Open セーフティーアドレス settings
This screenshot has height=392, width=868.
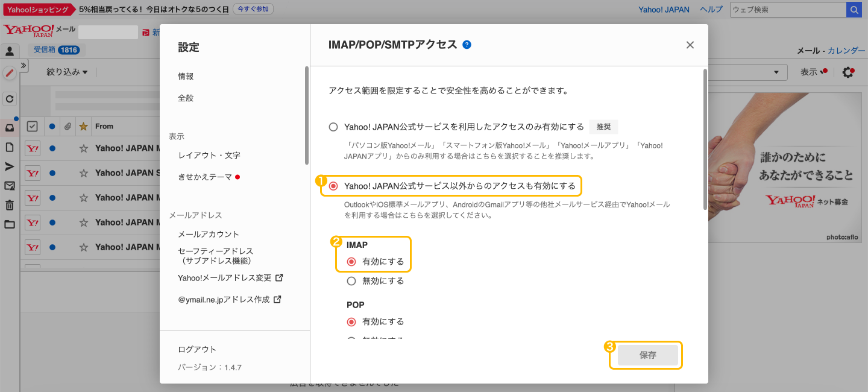215,256
